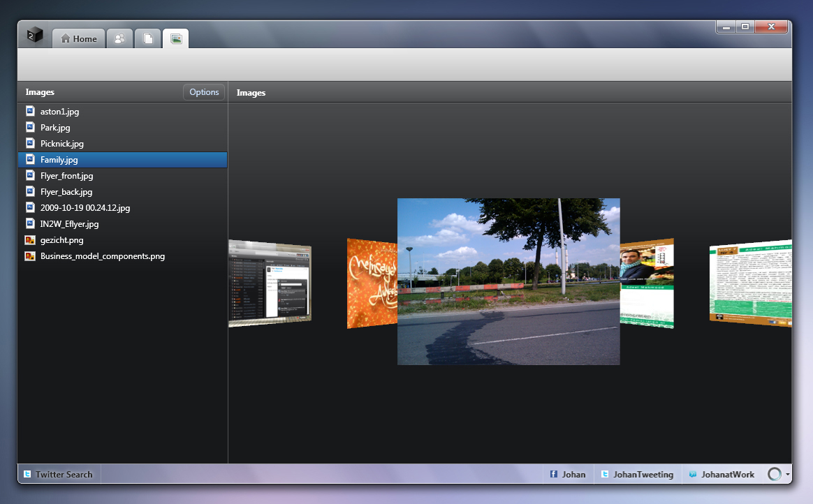Select the images tab with picture icon
813x504 pixels.
pyautogui.click(x=176, y=38)
